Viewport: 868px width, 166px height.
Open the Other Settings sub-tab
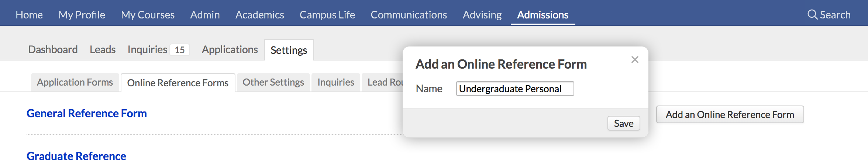(273, 82)
